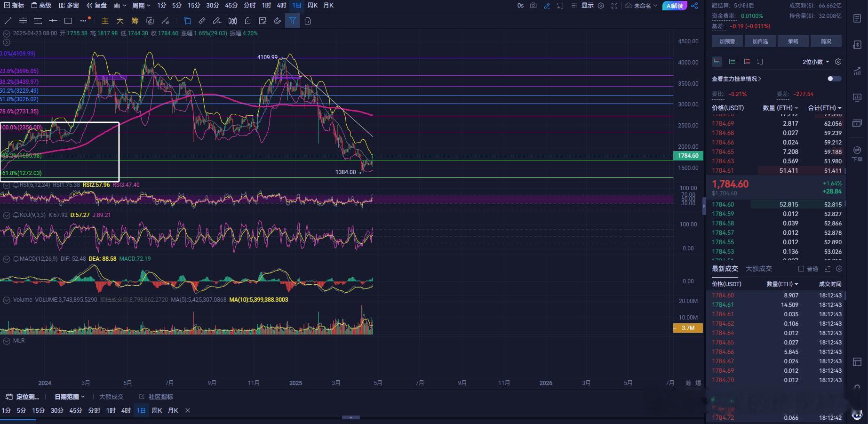Screen dimensions: 868x424
Task: Select the trend line drawing tool
Action: [x=8, y=21]
